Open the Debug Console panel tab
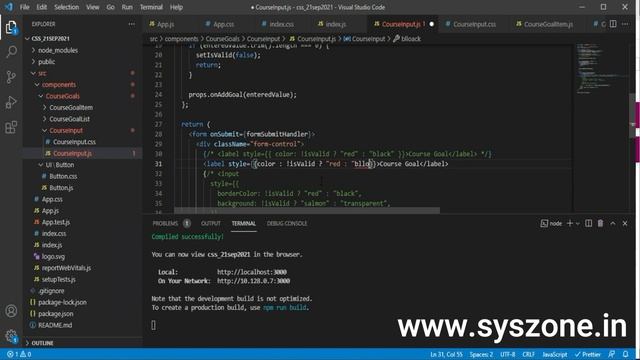The width and height of the screenshot is (640, 360). (x=287, y=223)
